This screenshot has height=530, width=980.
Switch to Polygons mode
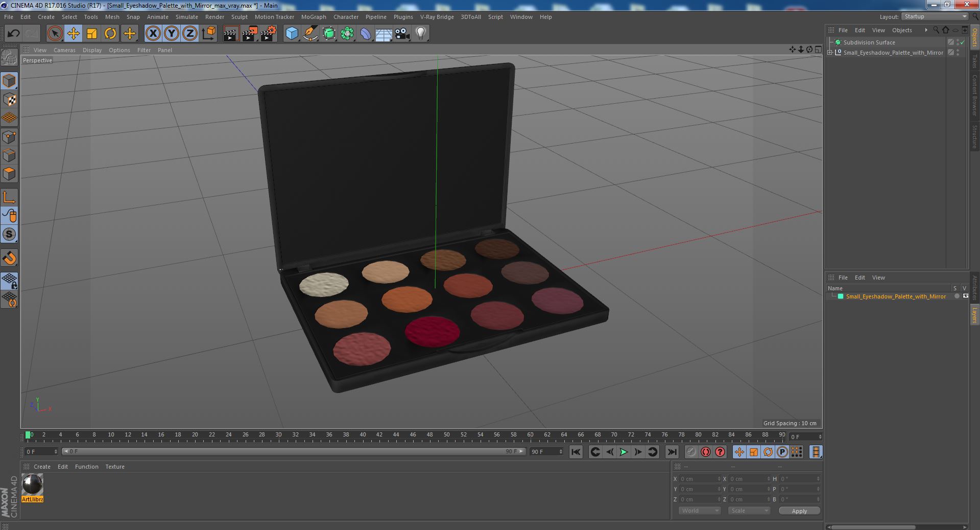click(x=9, y=174)
